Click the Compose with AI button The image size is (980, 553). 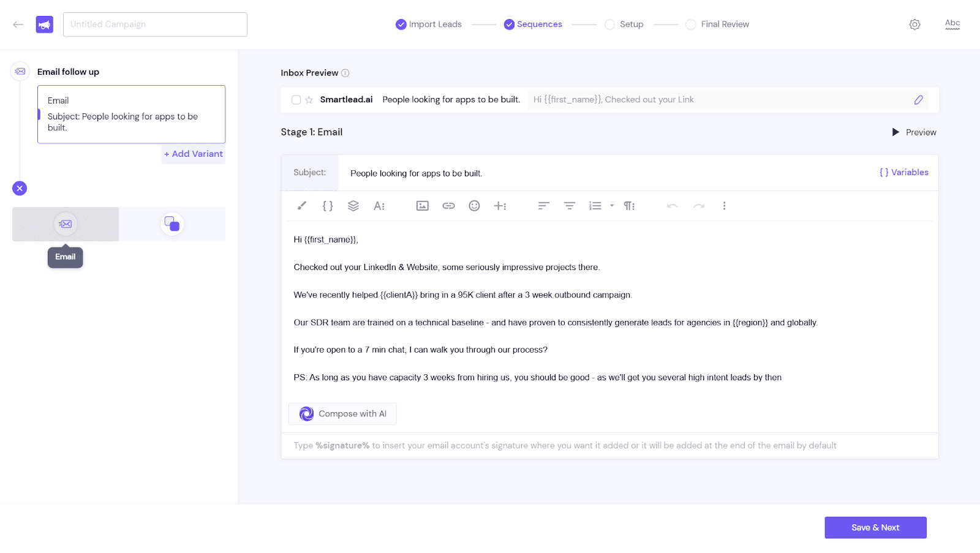342,414
